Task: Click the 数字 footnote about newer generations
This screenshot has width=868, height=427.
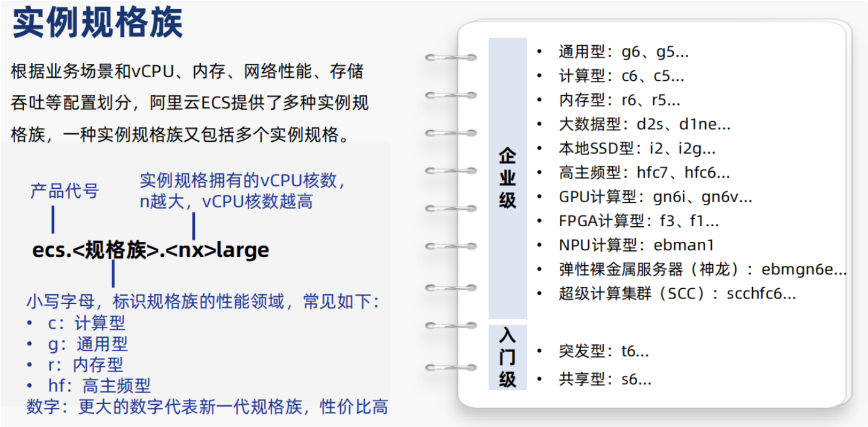Action: [x=206, y=405]
